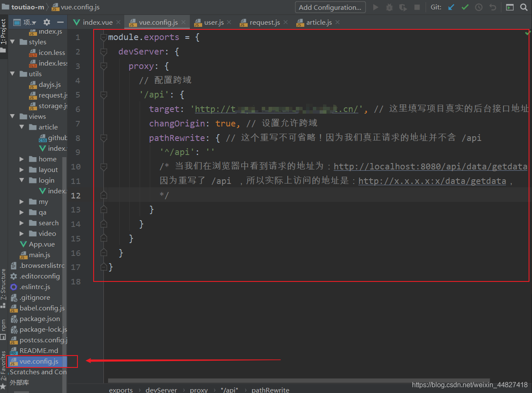Screen dimensions: 532x393
Task: Collapse the views folder
Action: (x=12, y=116)
